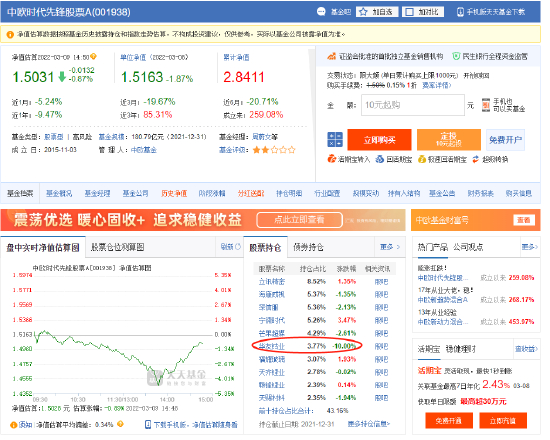Click the orange chart icon beside 证监会批准
Viewport: 550px width, 440px height.
(x=331, y=56)
